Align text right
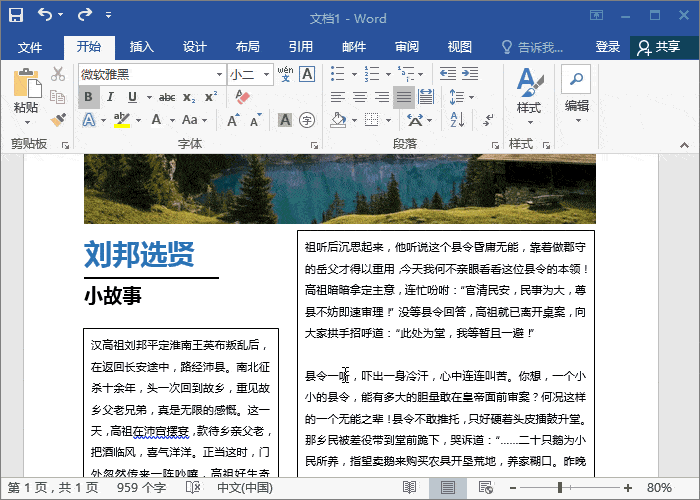700x500 pixels. (x=382, y=97)
